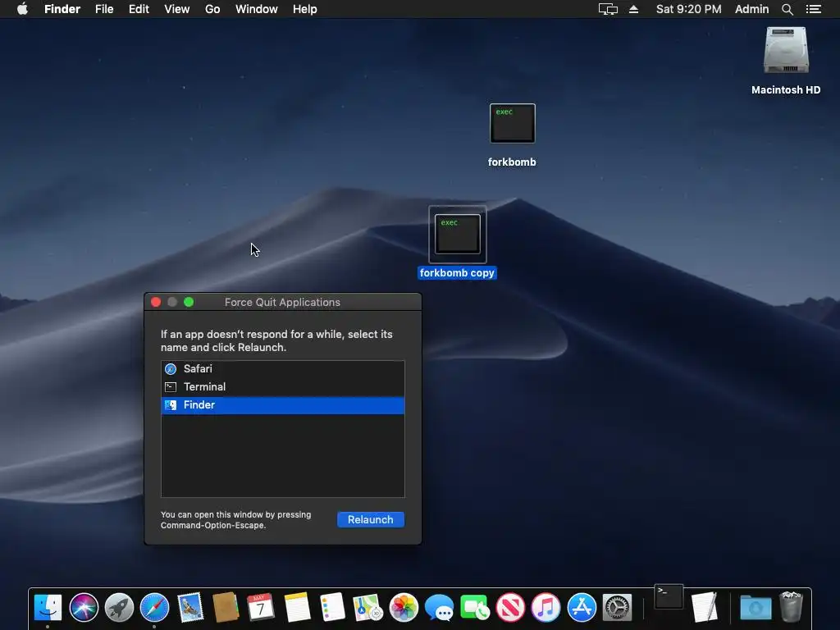Open Downloads folder in Dock

[756, 608]
